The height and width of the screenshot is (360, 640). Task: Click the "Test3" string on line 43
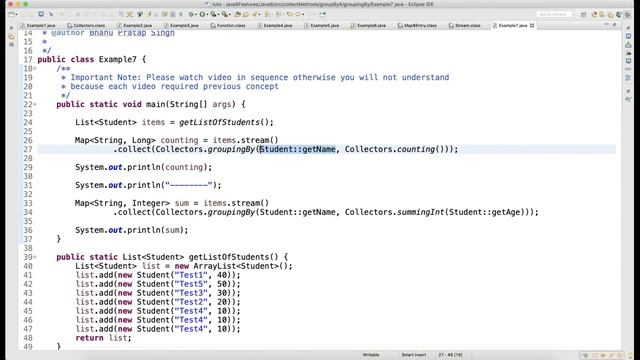(191, 293)
